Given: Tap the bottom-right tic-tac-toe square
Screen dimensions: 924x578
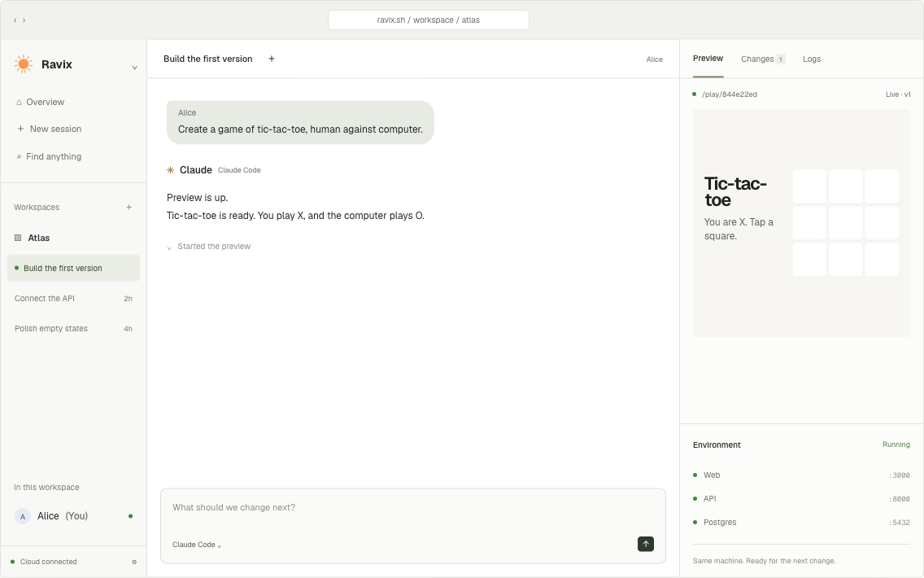Looking at the screenshot, I should point(883,260).
